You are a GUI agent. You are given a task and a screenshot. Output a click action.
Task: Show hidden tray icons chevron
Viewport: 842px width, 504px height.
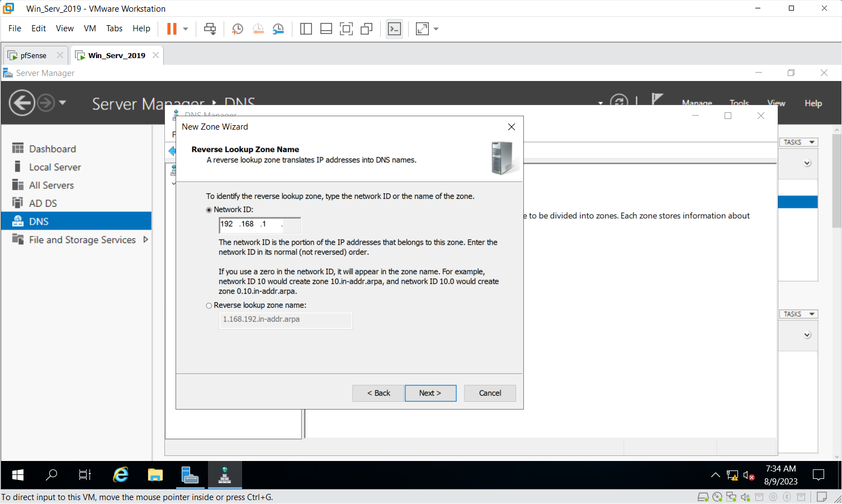715,476
